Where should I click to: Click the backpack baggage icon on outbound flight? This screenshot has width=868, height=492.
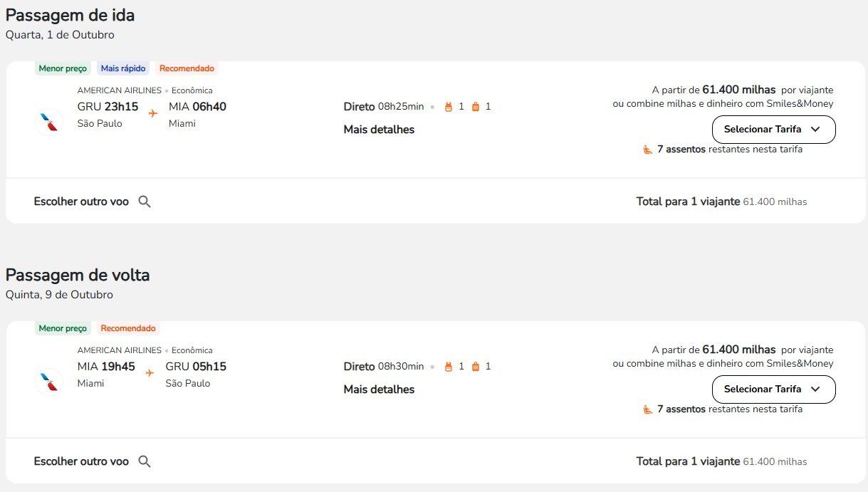coord(449,107)
